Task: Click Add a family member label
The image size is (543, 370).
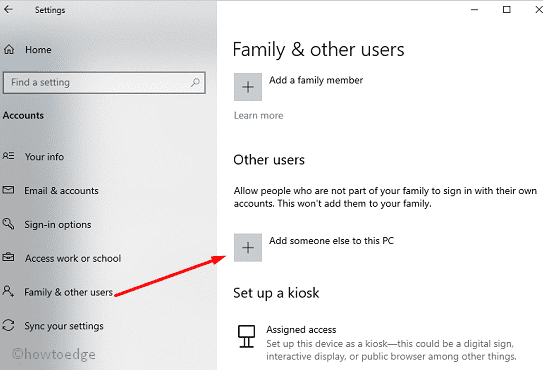Action: pos(316,80)
